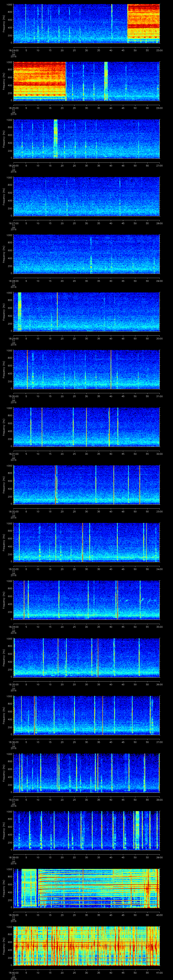Click the bright vertical burst in the 18:26:00 panel
Screen dimensions: 173x980
pyautogui.click(x=56, y=139)
